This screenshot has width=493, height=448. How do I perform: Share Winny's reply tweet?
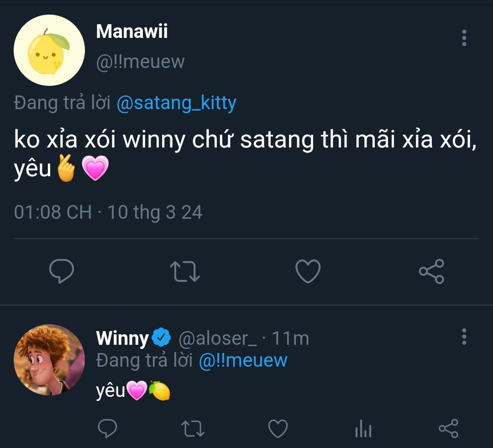coord(448,429)
